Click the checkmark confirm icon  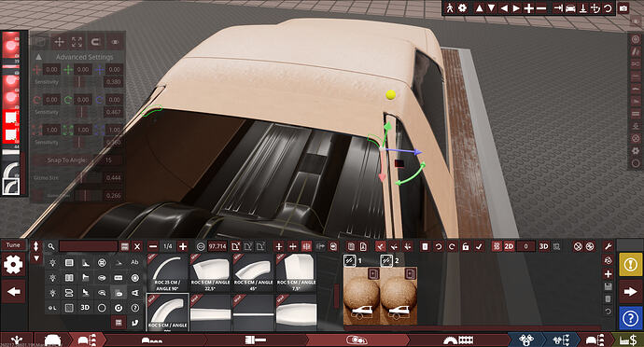coord(479,246)
